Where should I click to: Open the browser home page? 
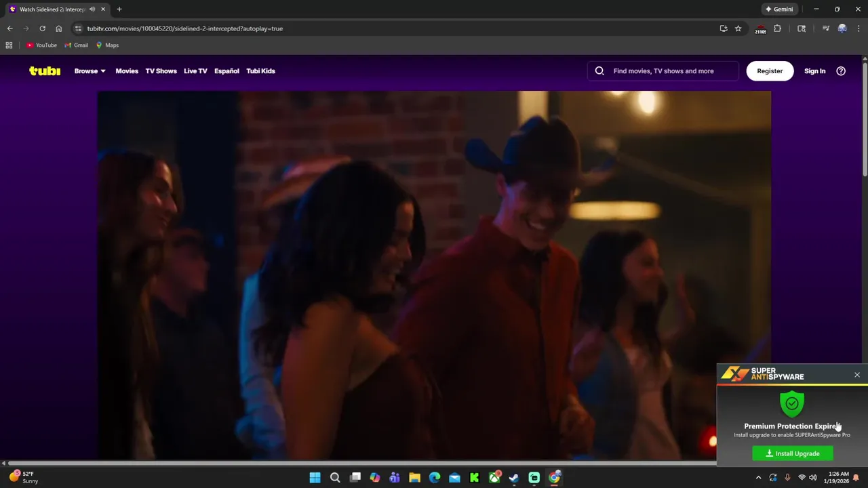coord(59,28)
